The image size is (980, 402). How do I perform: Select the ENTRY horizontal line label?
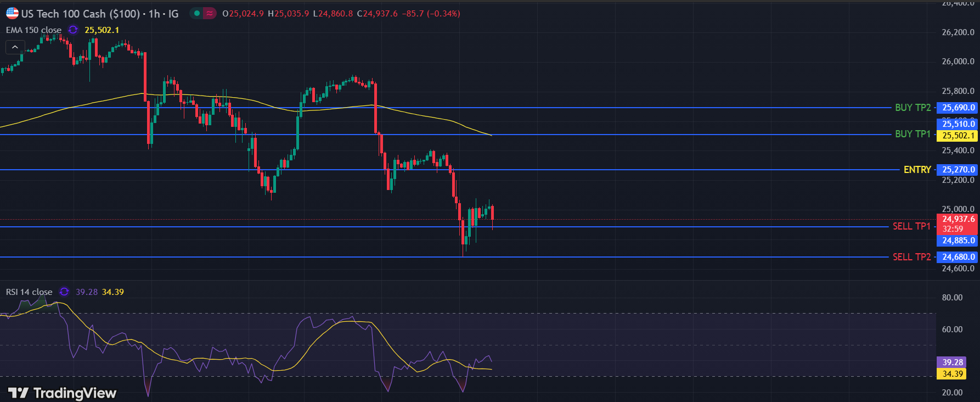[x=917, y=170]
